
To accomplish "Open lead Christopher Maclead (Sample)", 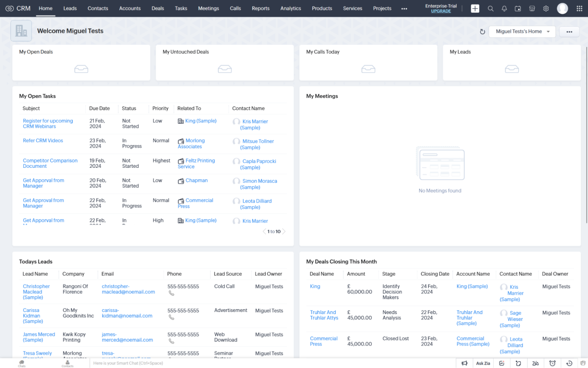I will pos(36,292).
